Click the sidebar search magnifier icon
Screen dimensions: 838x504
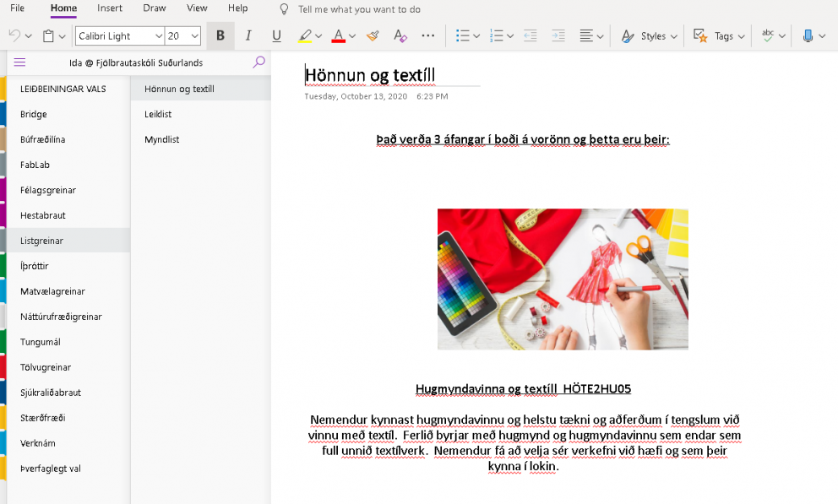click(x=258, y=62)
